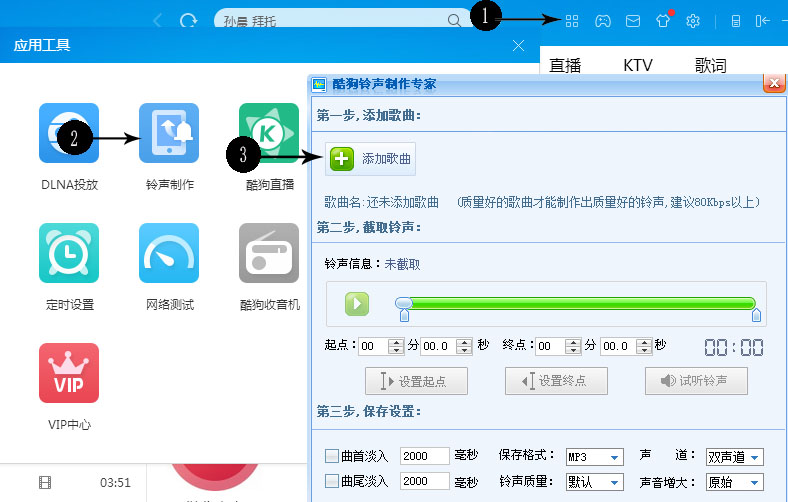Open the application tools grid icon

pyautogui.click(x=572, y=21)
